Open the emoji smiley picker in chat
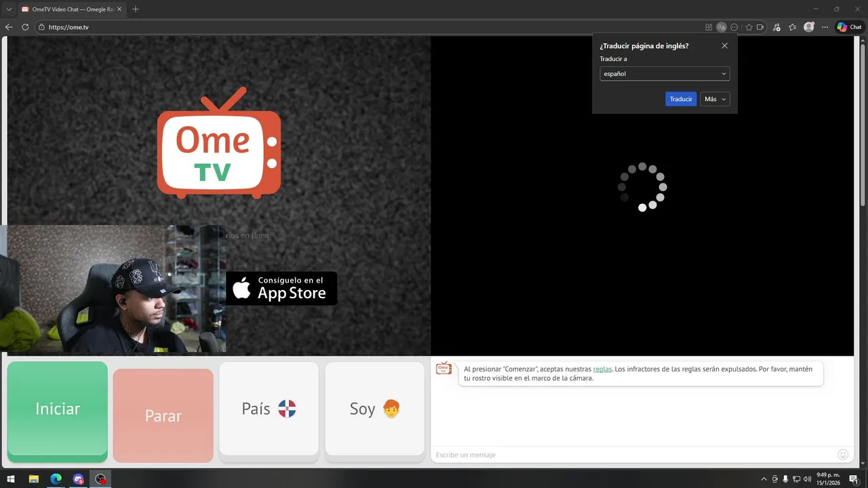The image size is (868, 488). [843, 455]
